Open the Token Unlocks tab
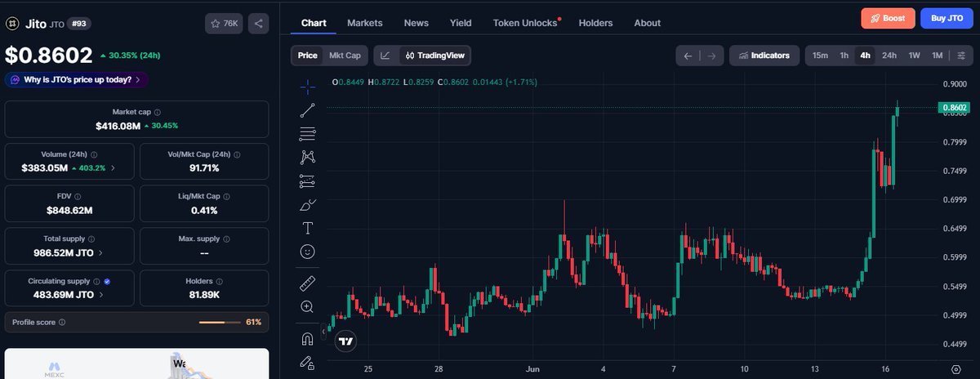980x379 pixels. (x=527, y=23)
